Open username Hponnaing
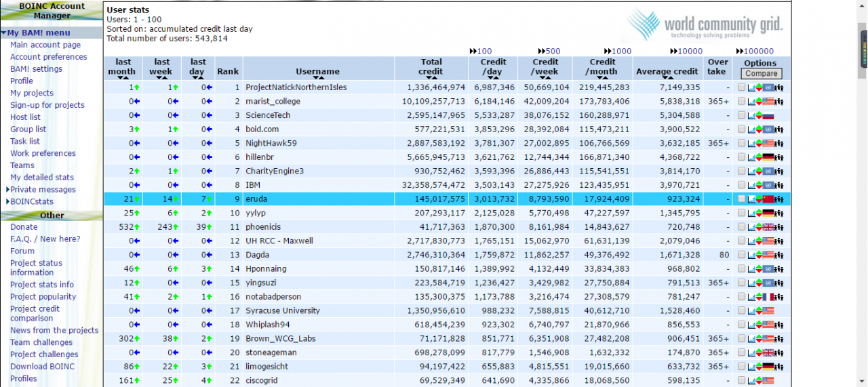 coord(267,269)
